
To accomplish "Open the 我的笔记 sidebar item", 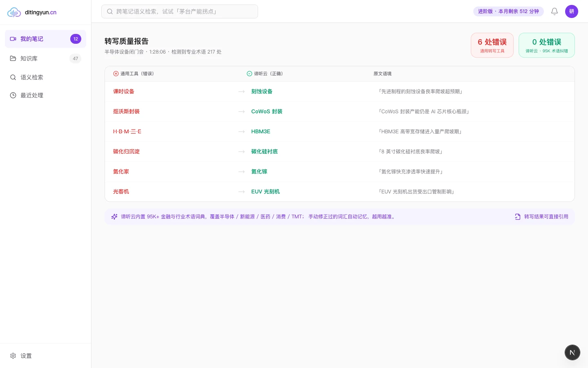I will pyautogui.click(x=45, y=39).
